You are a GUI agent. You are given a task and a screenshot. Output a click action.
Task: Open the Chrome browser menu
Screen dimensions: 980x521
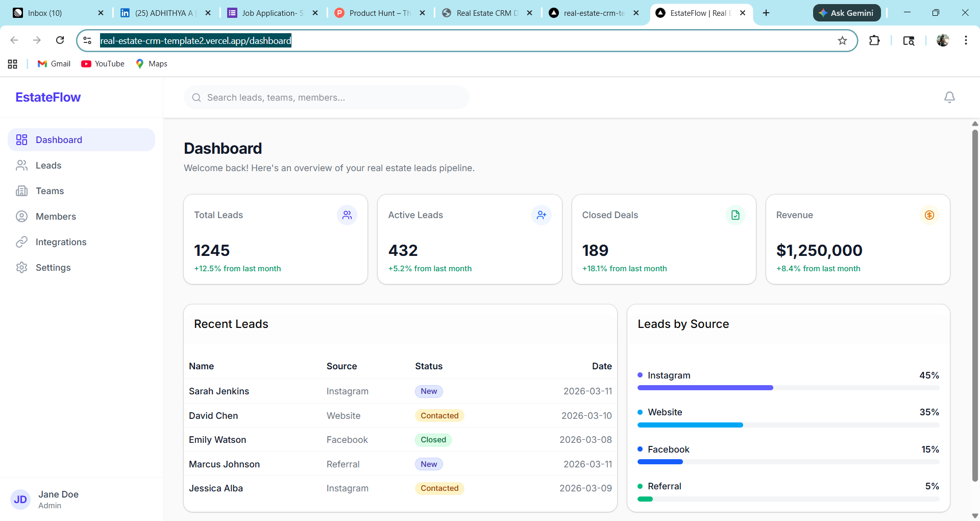pyautogui.click(x=966, y=40)
